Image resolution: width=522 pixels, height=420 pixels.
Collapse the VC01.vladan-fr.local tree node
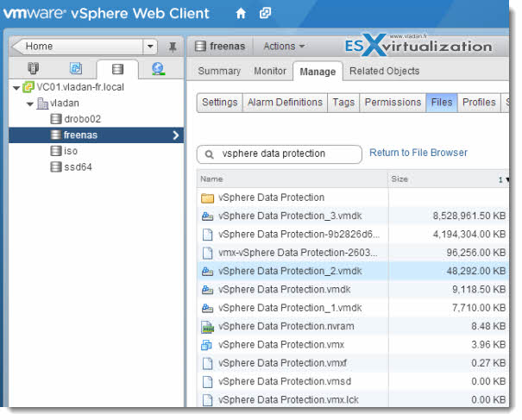(x=16, y=88)
